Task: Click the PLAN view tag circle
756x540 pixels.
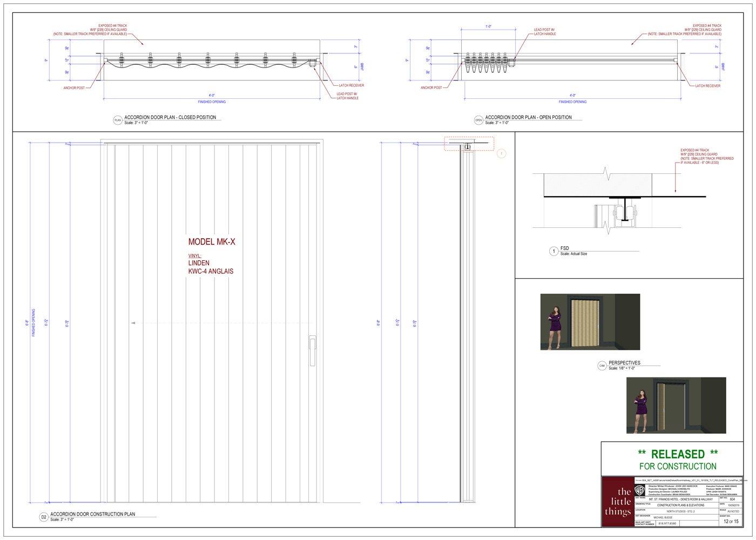Action: (x=118, y=120)
